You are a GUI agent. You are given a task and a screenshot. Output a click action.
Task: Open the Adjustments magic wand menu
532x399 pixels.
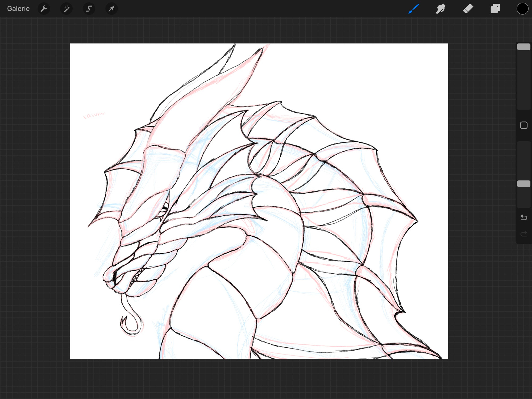66,9
